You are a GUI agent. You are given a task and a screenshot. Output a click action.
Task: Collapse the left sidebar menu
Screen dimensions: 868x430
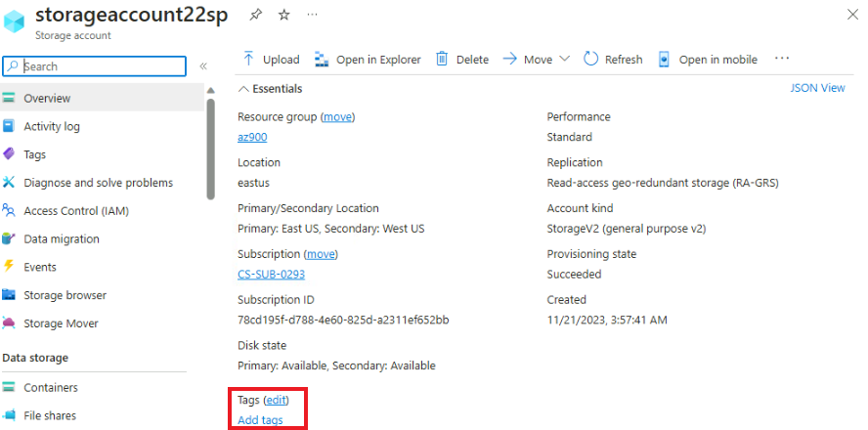click(x=203, y=66)
